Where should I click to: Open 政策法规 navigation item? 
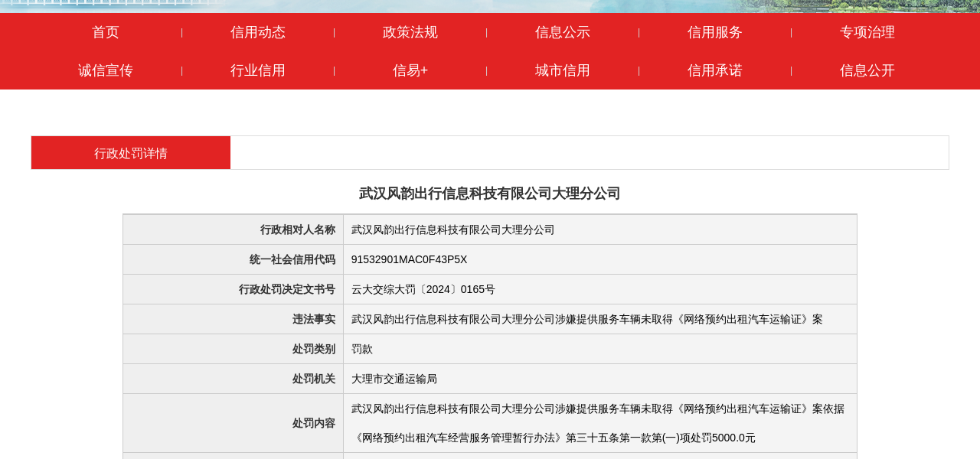410,32
